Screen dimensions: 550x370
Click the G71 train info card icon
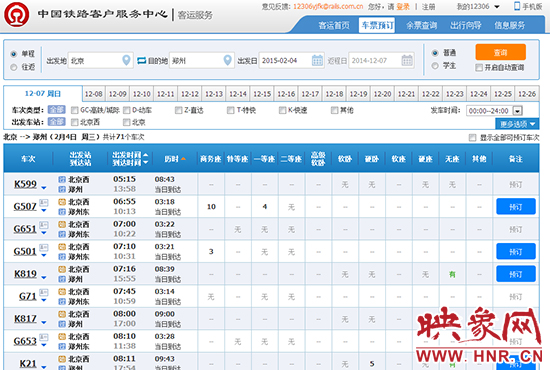point(44,292)
